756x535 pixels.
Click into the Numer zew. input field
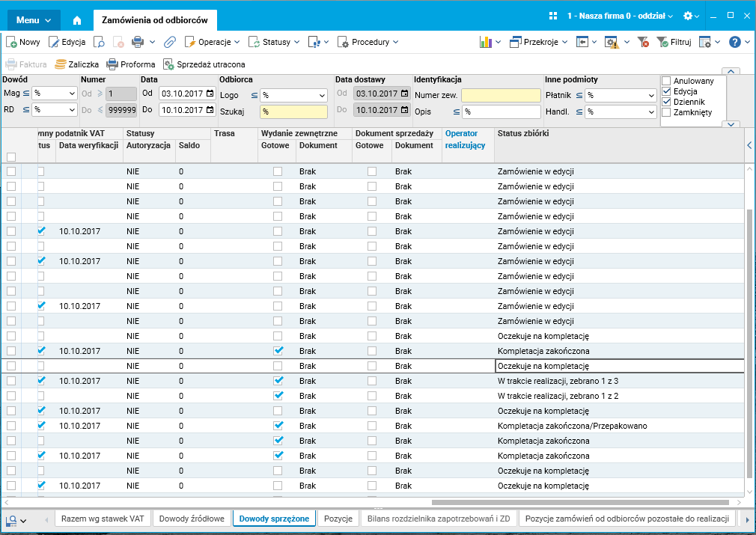[500, 95]
